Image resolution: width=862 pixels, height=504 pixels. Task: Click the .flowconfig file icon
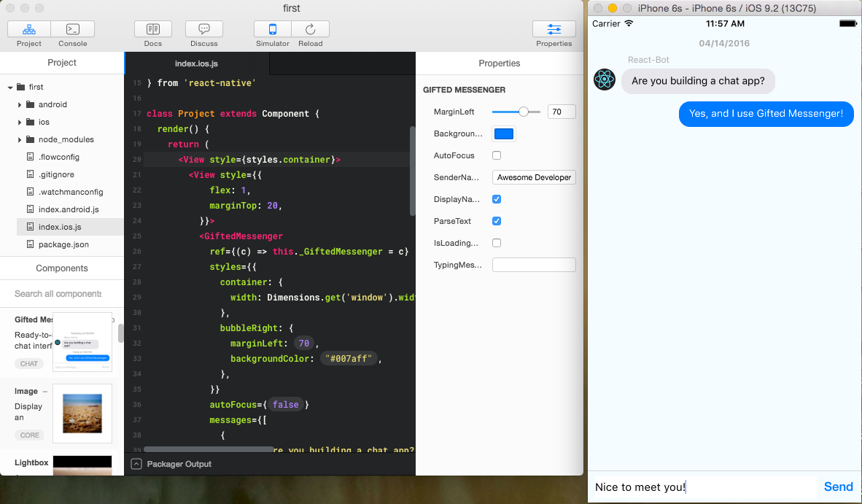point(30,157)
